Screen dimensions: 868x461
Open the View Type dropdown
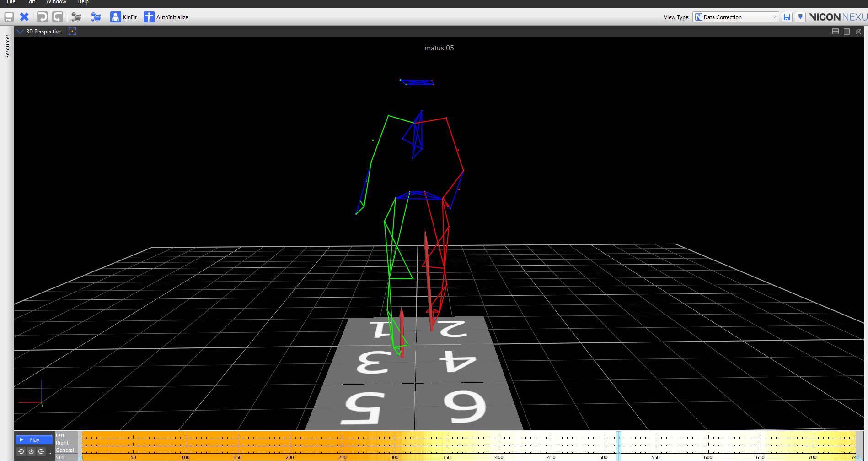point(735,17)
